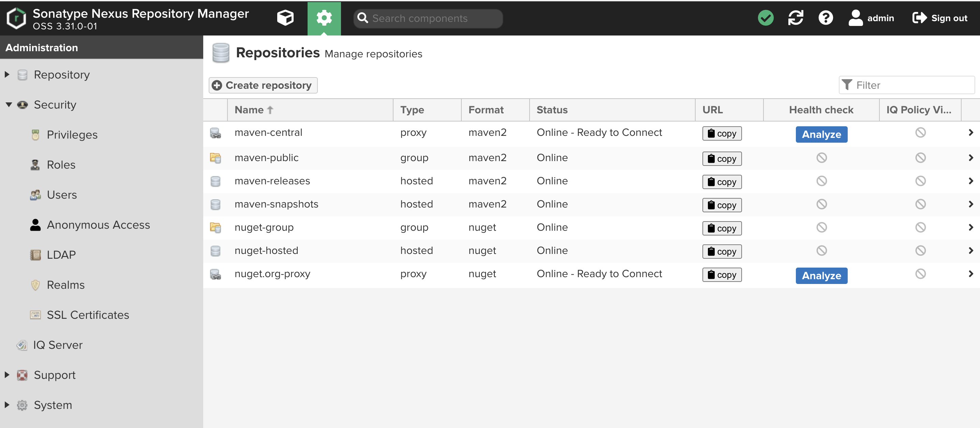Screen dimensions: 980x428
Task: Expand the System tree node
Action: click(x=7, y=405)
